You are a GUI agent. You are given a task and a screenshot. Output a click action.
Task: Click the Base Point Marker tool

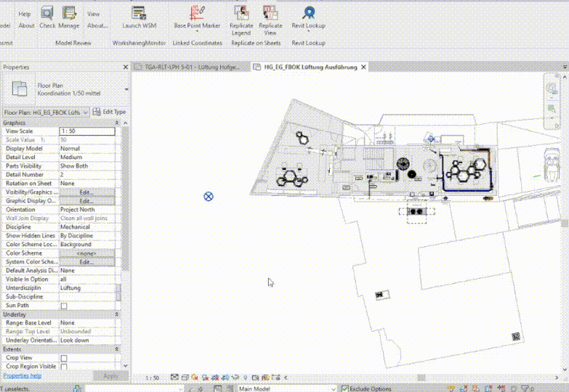pyautogui.click(x=197, y=17)
